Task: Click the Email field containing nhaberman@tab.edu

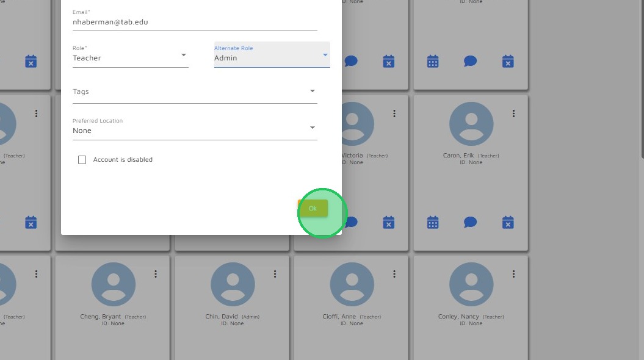Action: [195, 20]
